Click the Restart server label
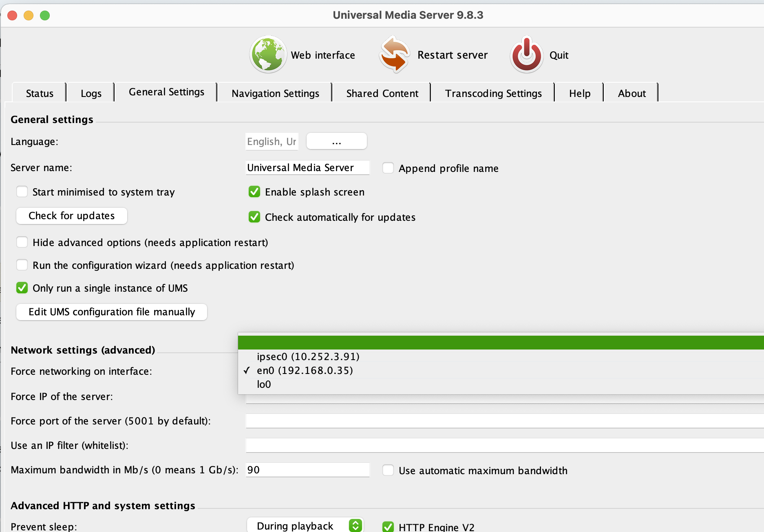 453,55
